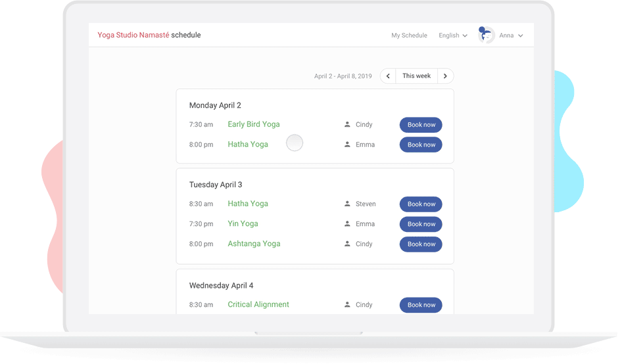Click instructor icon next to Cindy on Monday
The image size is (622, 364).
coord(347,125)
